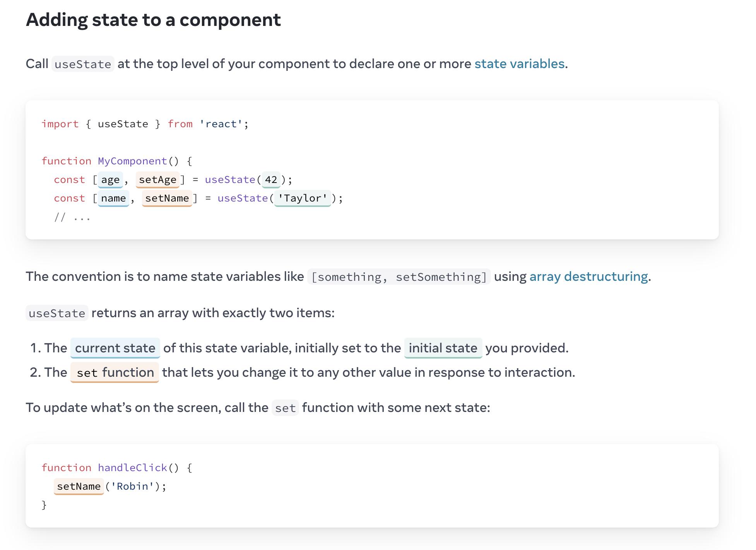Open the state variables link
This screenshot has width=756, height=550.
tap(519, 64)
